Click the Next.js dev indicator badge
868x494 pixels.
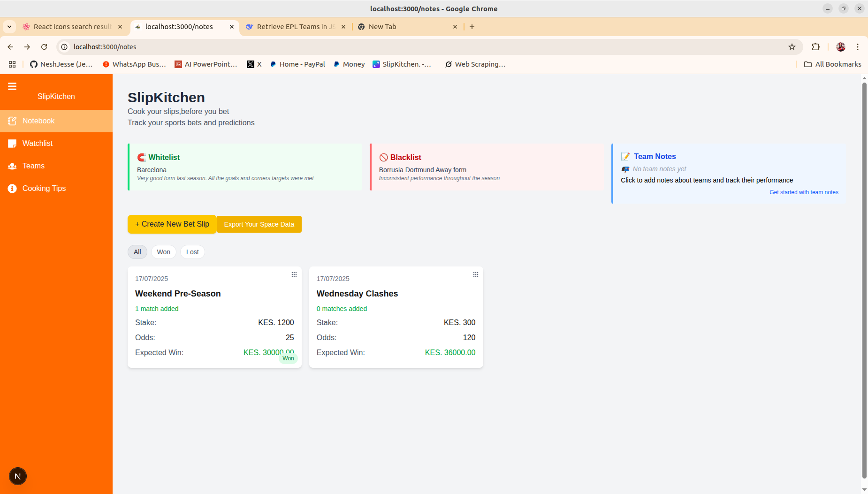(18, 476)
